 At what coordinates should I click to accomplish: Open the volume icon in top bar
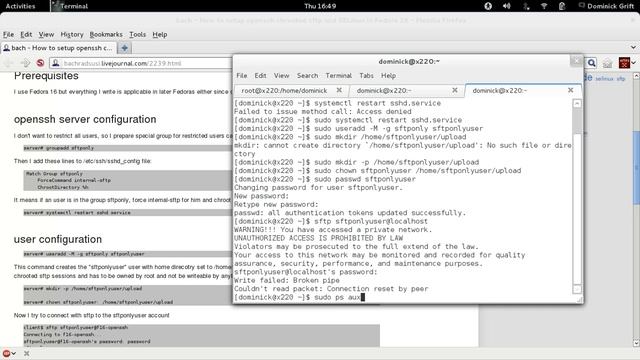(507, 6)
